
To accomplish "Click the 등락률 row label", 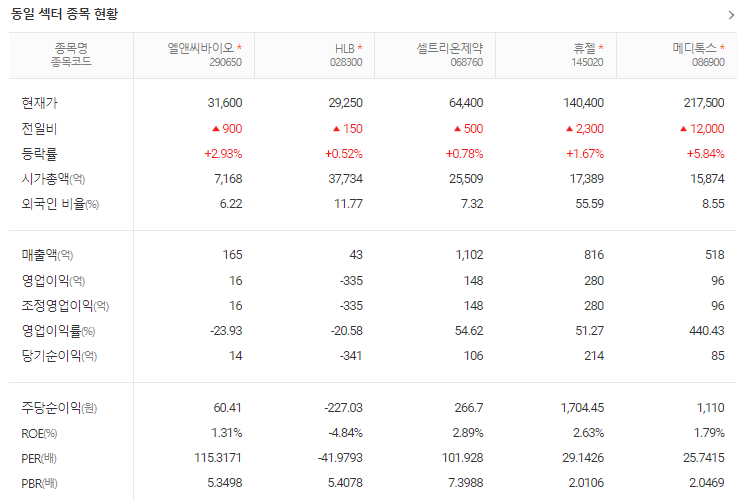I will [39, 153].
